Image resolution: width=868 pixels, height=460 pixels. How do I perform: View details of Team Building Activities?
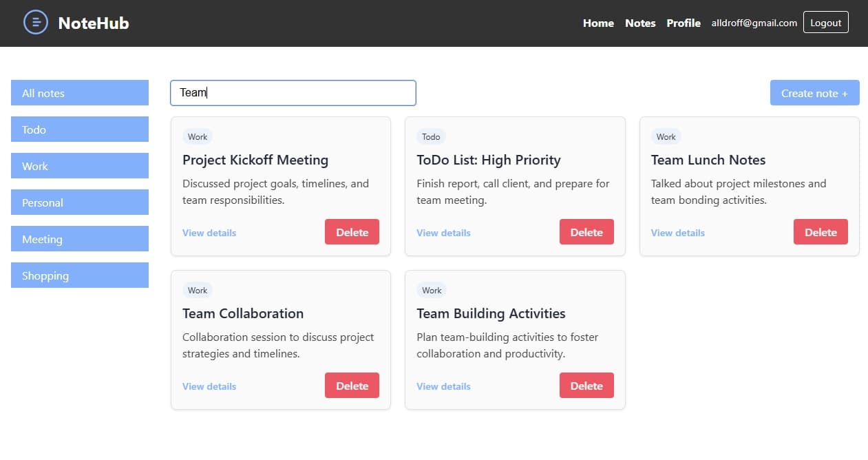click(443, 386)
